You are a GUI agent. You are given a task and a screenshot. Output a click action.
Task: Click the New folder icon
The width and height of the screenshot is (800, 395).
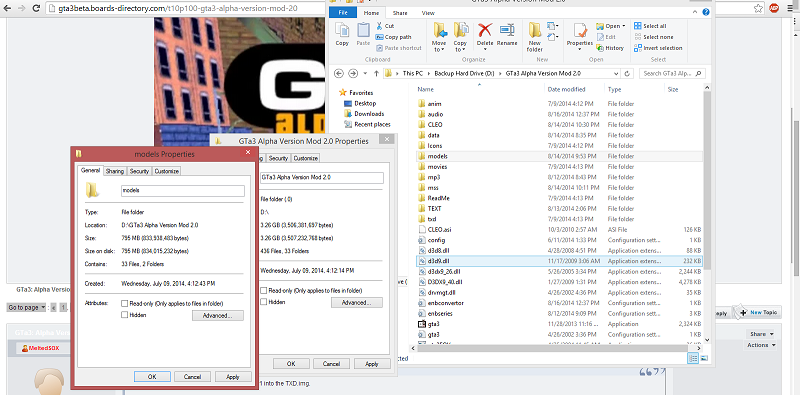coord(534,30)
